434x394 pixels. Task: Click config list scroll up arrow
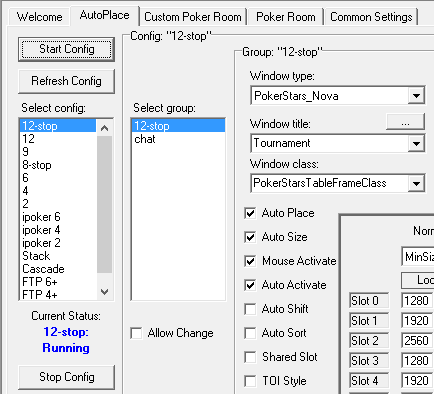[104, 128]
